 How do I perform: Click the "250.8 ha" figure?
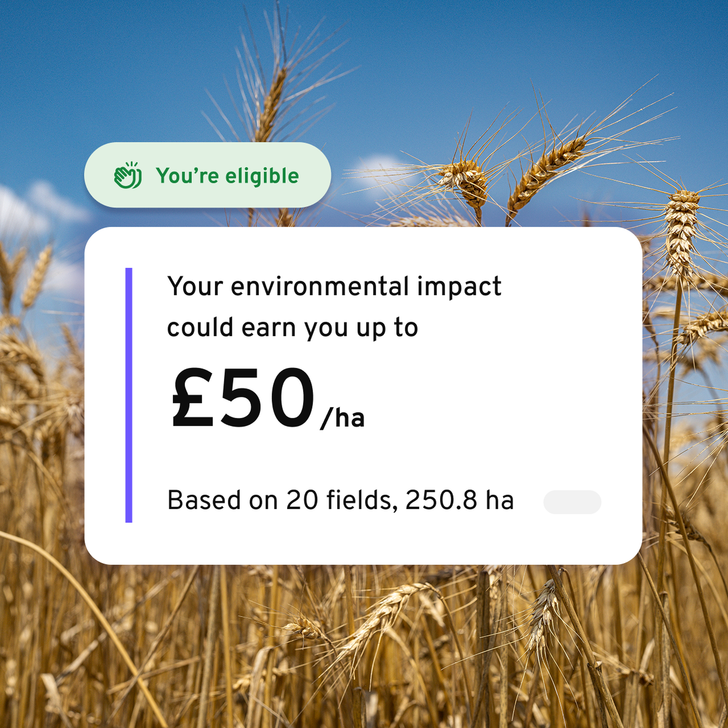click(459, 501)
